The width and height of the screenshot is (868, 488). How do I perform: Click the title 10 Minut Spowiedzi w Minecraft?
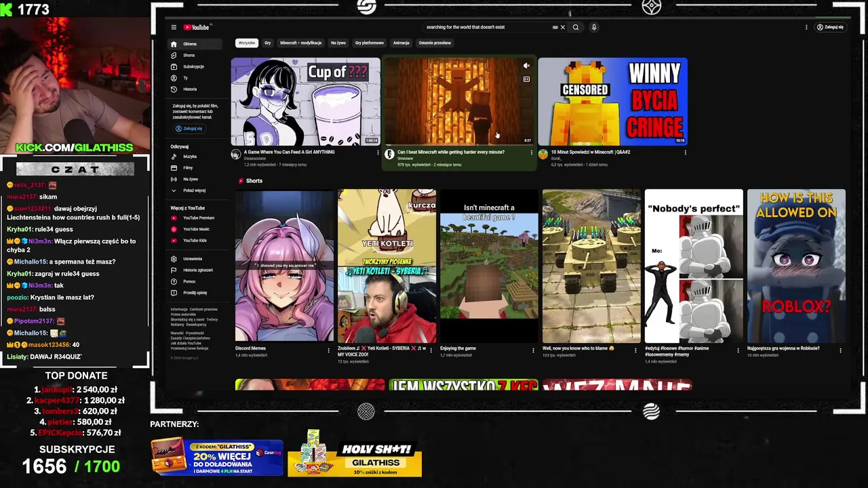click(591, 152)
